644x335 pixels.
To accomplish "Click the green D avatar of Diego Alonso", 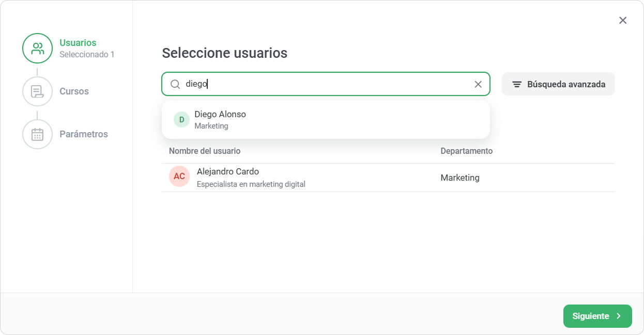I will pos(181,119).
